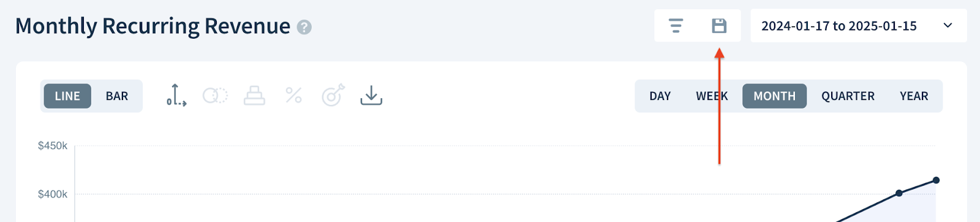This screenshot has width=980, height=222.
Task: Select the WEEK interval
Action: (x=712, y=96)
